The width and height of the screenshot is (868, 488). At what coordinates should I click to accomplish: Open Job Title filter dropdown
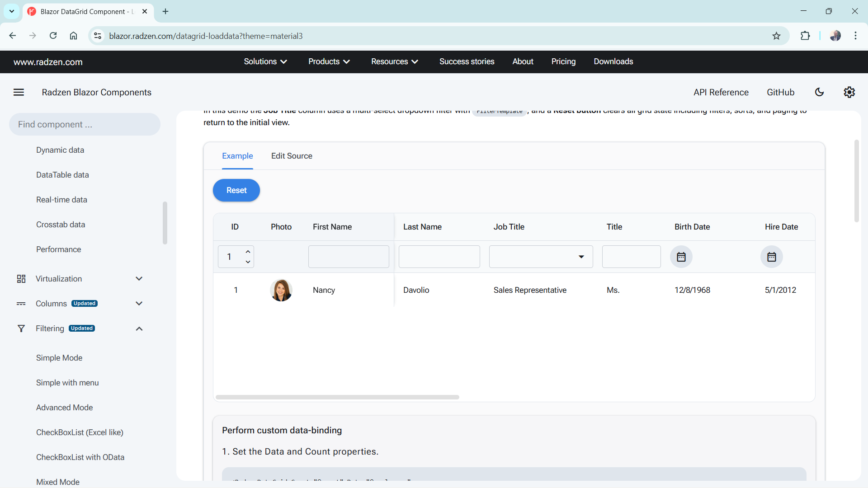[x=541, y=257]
